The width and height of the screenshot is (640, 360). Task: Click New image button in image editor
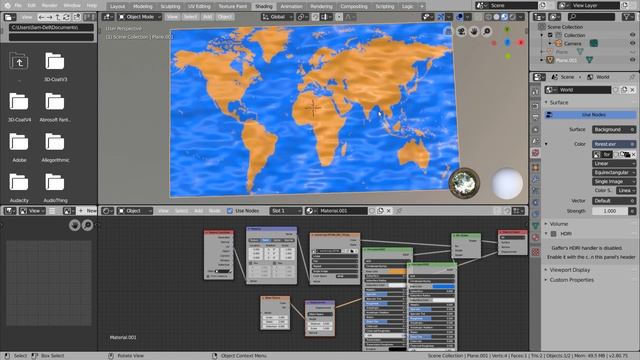point(87,211)
